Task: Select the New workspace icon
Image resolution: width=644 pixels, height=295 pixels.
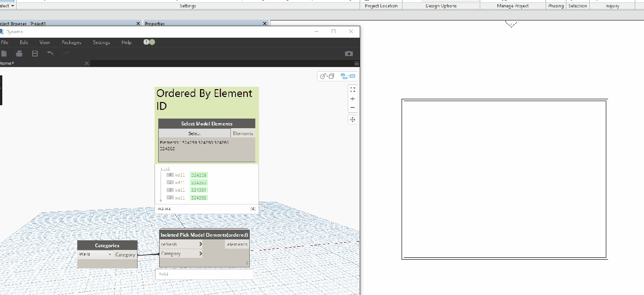Action: [x=4, y=53]
